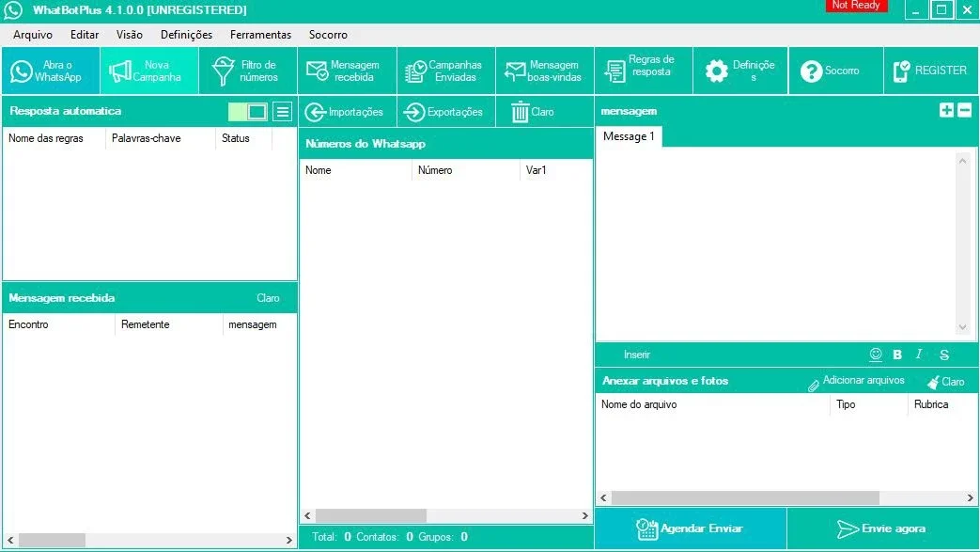Click message box scroll up arrow
This screenshot has width=980, height=552.
point(962,161)
